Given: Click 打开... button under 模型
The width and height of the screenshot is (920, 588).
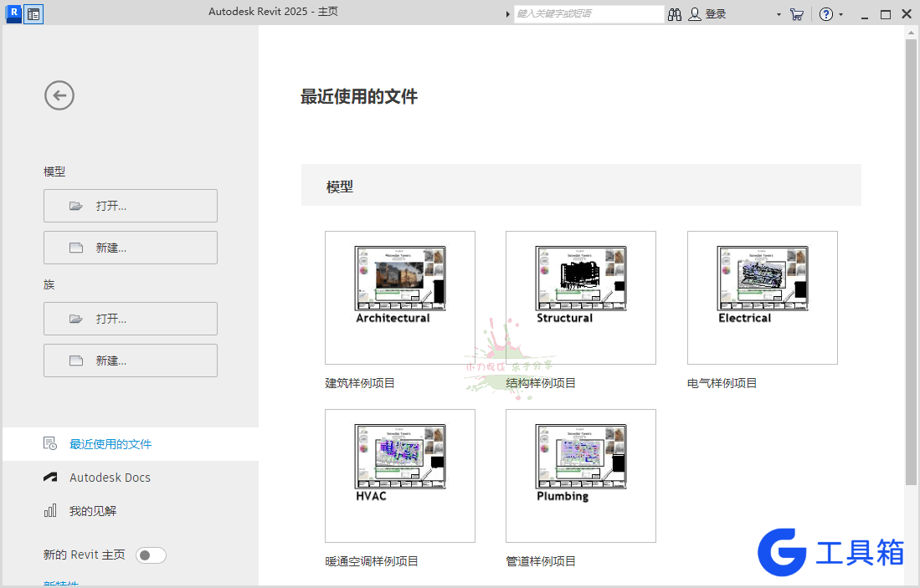Looking at the screenshot, I should pos(131,206).
